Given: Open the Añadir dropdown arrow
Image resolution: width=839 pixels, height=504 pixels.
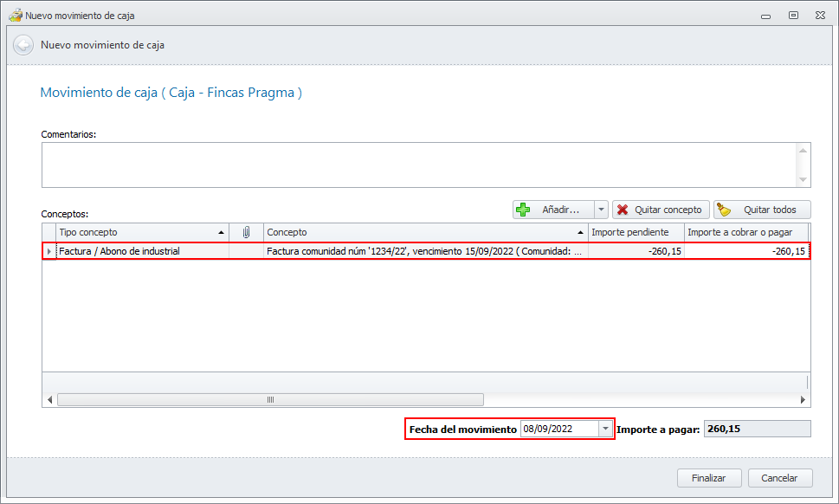Looking at the screenshot, I should 601,210.
